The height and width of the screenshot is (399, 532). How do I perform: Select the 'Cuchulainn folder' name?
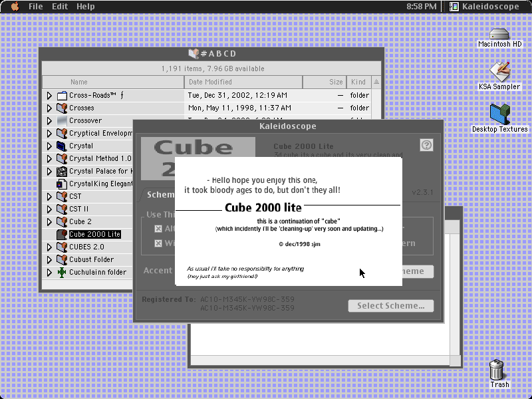click(98, 272)
